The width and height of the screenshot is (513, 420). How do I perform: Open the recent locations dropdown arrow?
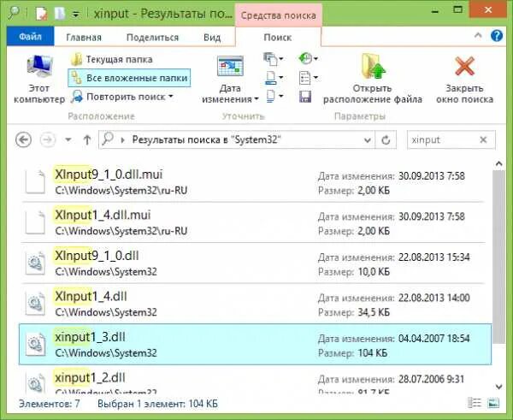click(x=68, y=140)
